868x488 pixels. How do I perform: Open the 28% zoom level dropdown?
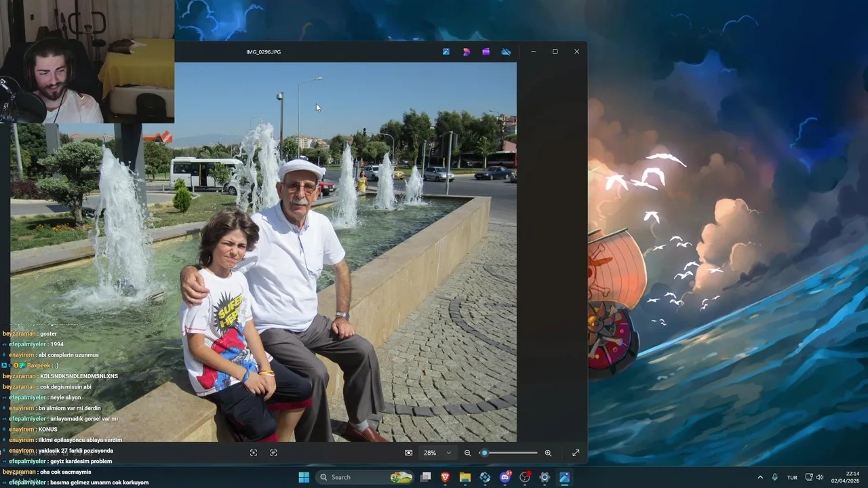coord(437,453)
